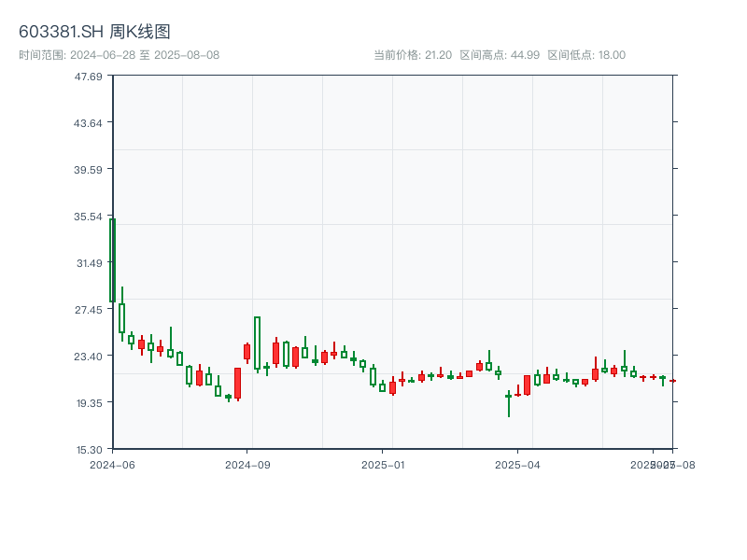Click the x-axis label "2025-01"
Screen dimensions: 747x560
383,465
